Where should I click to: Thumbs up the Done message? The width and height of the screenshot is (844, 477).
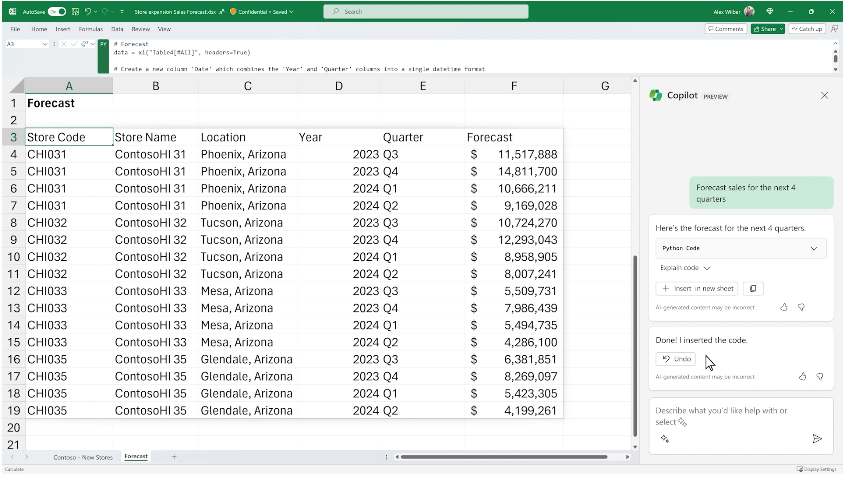click(803, 376)
